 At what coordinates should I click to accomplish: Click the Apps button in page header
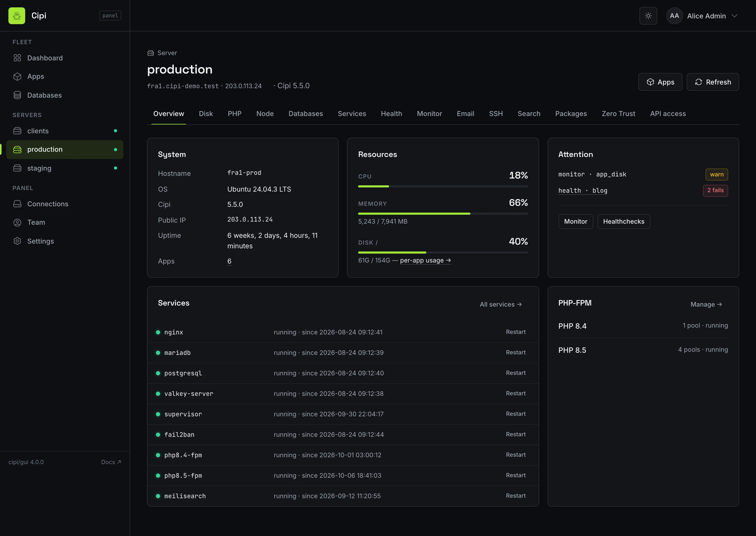pyautogui.click(x=660, y=82)
